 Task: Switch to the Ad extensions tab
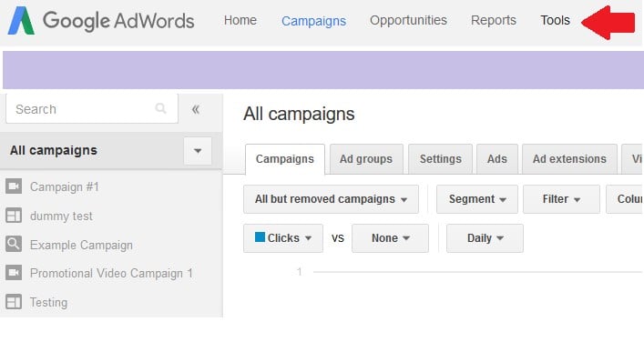pyautogui.click(x=569, y=159)
